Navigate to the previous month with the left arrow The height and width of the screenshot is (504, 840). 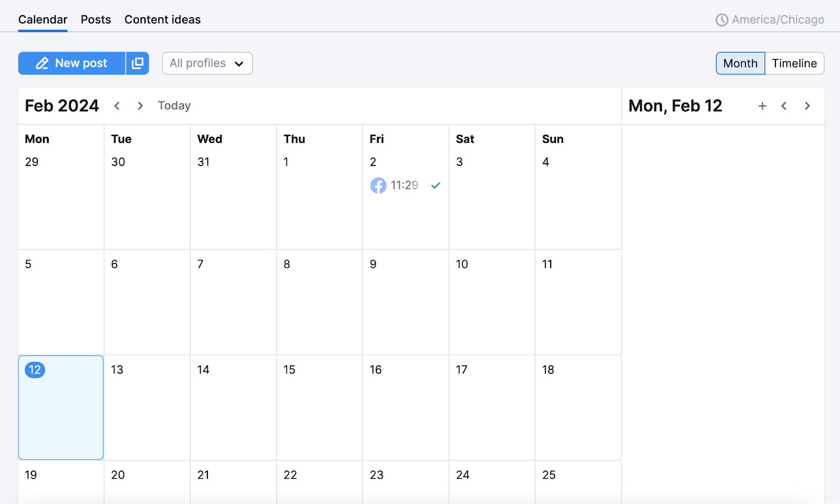point(117,106)
